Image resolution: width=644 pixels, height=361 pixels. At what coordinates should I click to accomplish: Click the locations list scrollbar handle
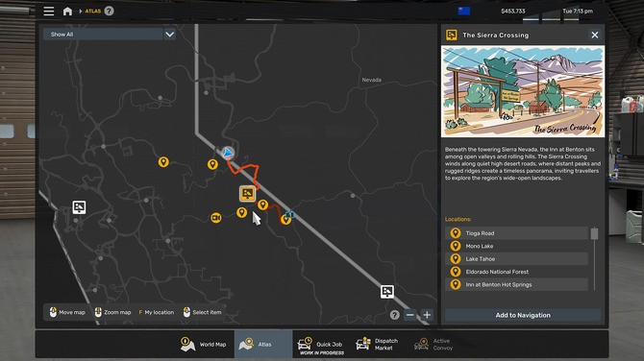(x=594, y=233)
